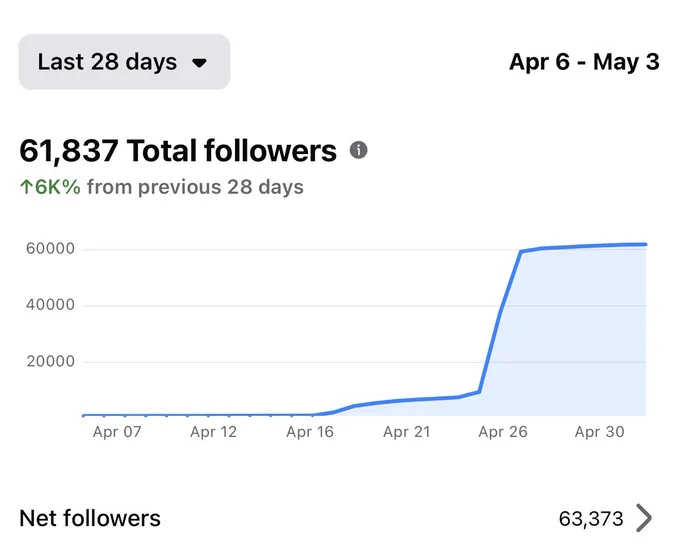
Task: Select the Apr 07 axis label
Action: point(117,432)
